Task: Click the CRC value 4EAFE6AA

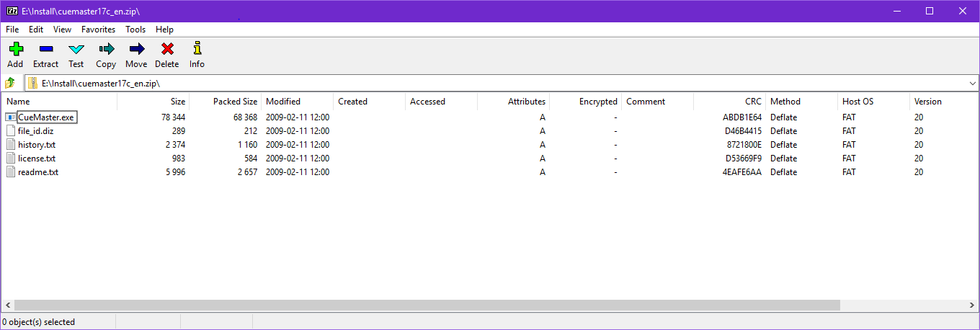Action: click(743, 172)
